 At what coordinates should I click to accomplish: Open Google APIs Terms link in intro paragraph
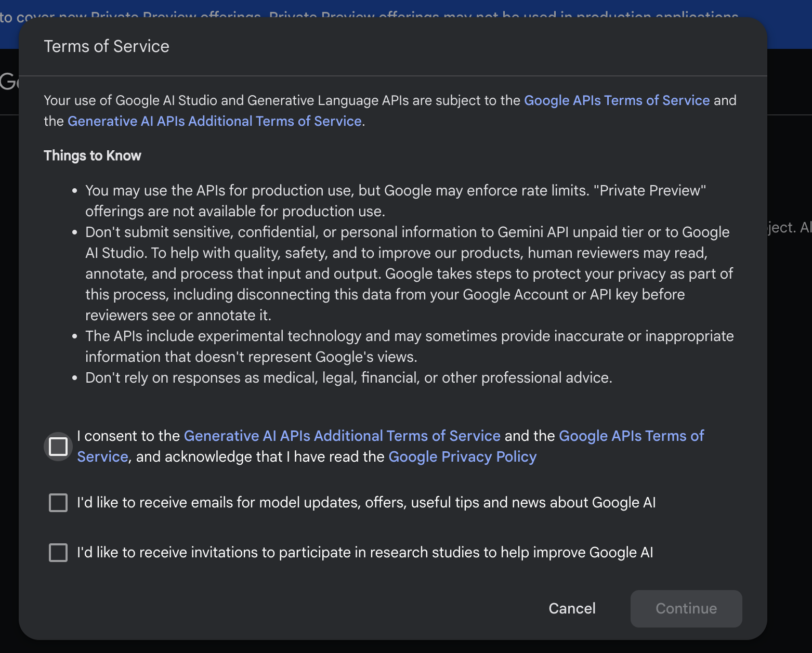pos(617,100)
